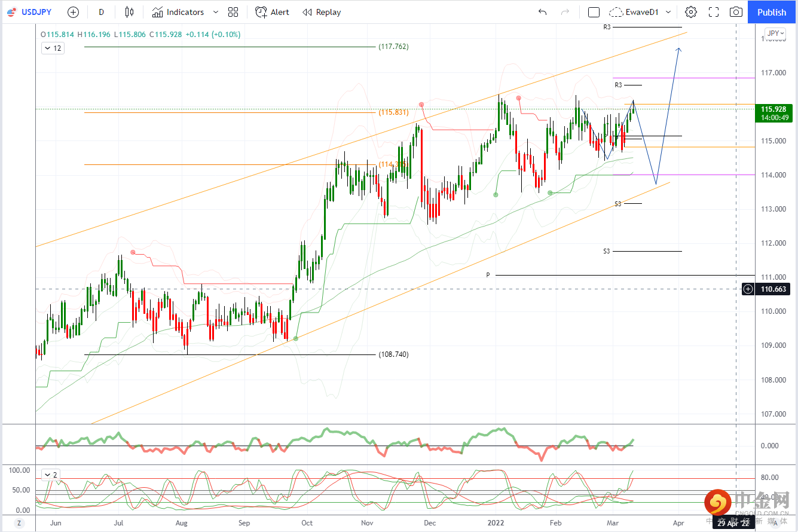Click the compare/add symbol plus icon
The width and height of the screenshot is (798, 532).
pos(73,12)
